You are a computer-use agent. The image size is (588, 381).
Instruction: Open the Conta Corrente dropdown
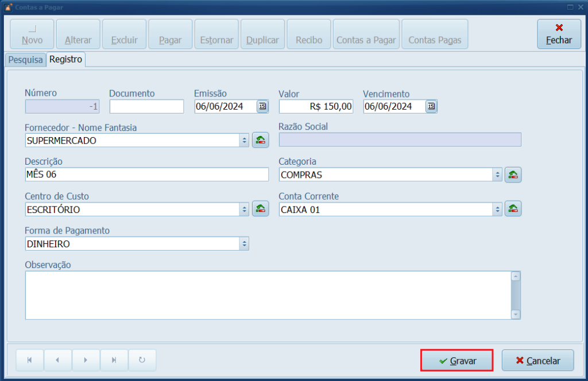[497, 209]
